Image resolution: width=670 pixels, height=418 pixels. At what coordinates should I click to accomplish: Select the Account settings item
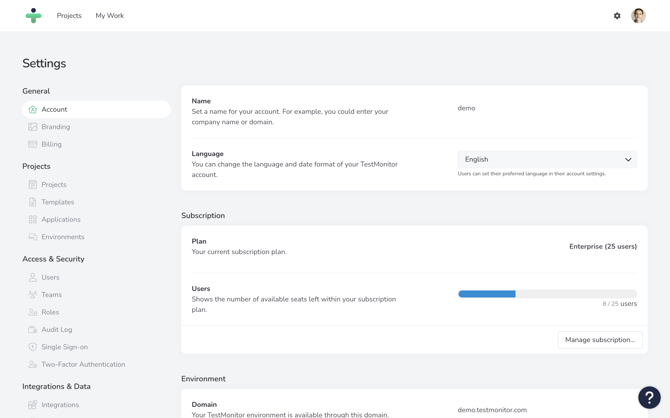pyautogui.click(x=55, y=110)
